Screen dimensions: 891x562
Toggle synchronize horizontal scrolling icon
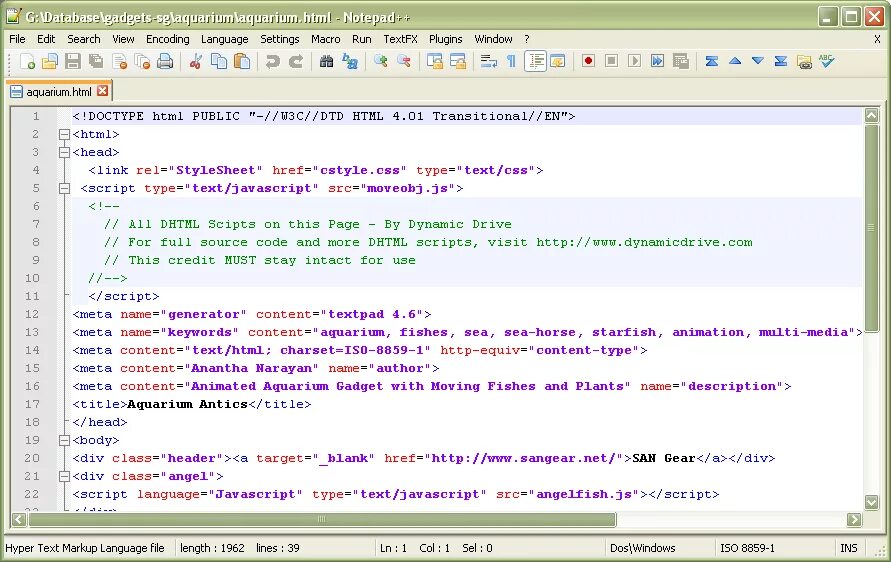tap(458, 61)
